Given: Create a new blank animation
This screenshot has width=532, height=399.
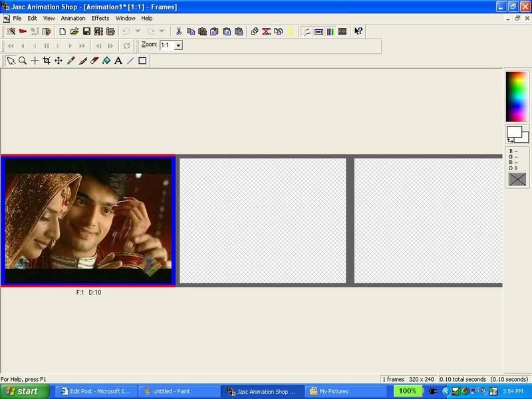Looking at the screenshot, I should pyautogui.click(x=63, y=31).
